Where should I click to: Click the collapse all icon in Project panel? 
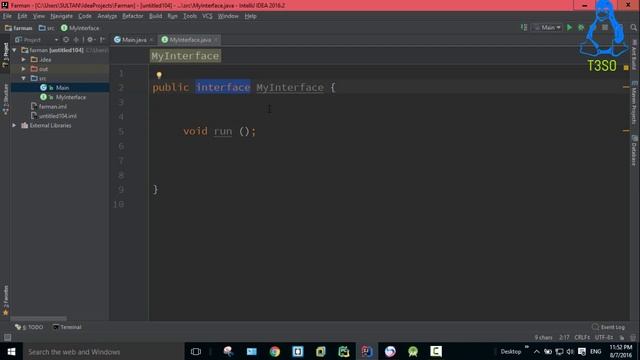pyautogui.click(x=76, y=40)
